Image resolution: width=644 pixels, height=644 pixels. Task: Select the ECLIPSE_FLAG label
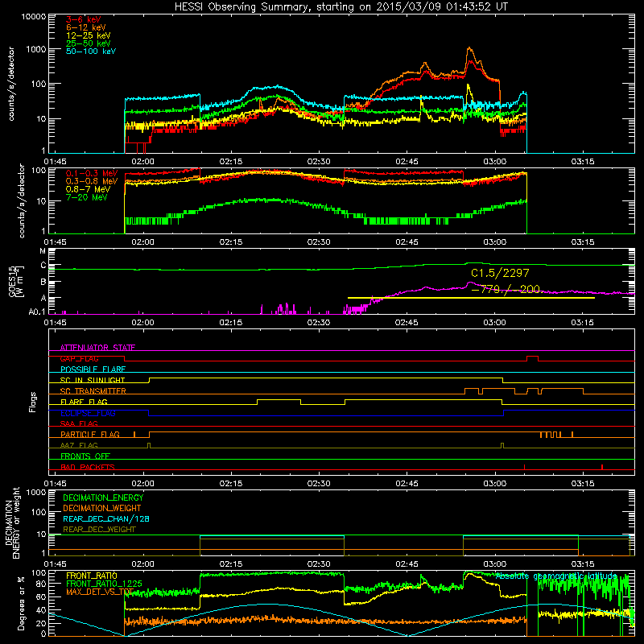tap(88, 413)
